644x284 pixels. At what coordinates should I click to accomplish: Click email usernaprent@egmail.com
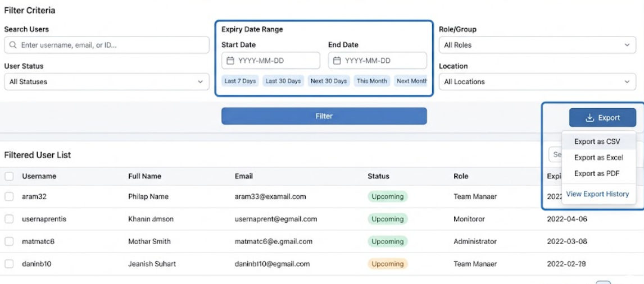pos(275,219)
